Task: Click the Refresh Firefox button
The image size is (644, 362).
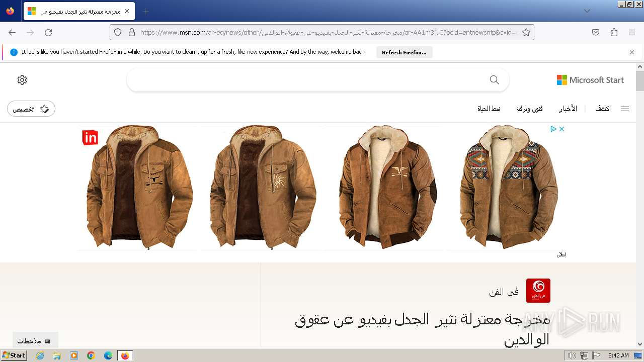Action: click(404, 52)
